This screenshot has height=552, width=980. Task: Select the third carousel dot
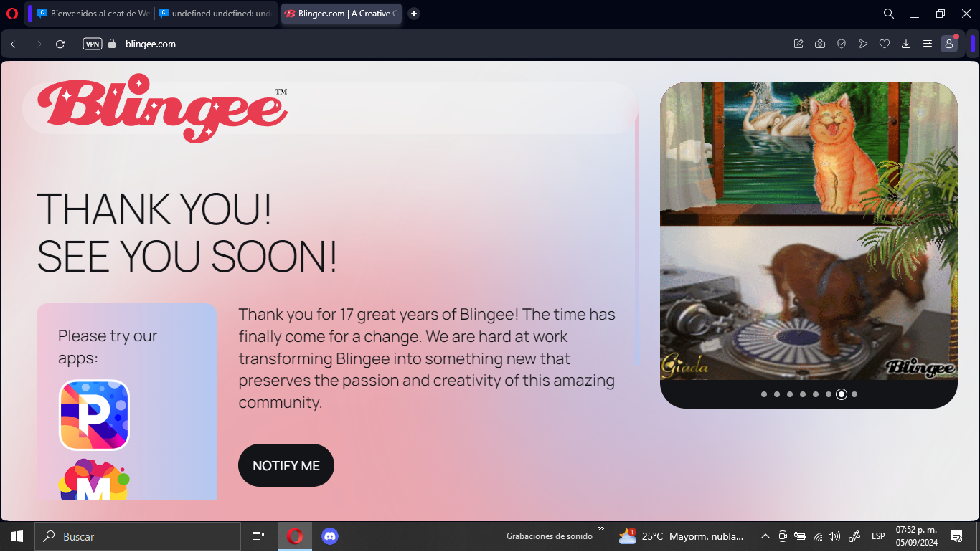790,394
